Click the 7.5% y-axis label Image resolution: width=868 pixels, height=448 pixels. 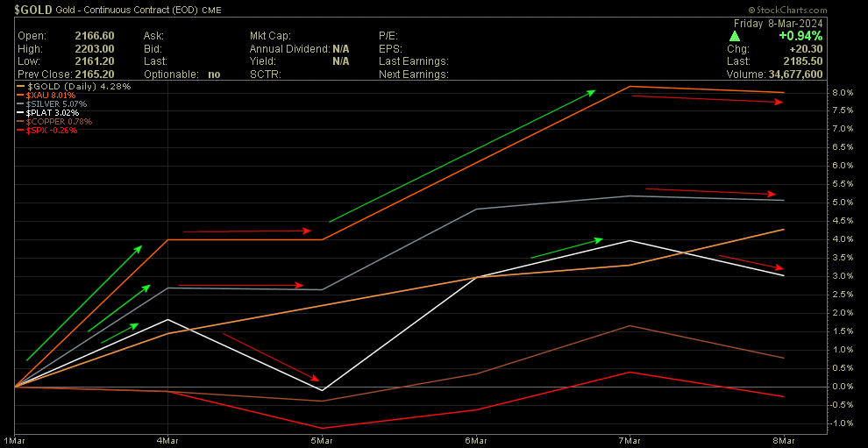click(842, 110)
